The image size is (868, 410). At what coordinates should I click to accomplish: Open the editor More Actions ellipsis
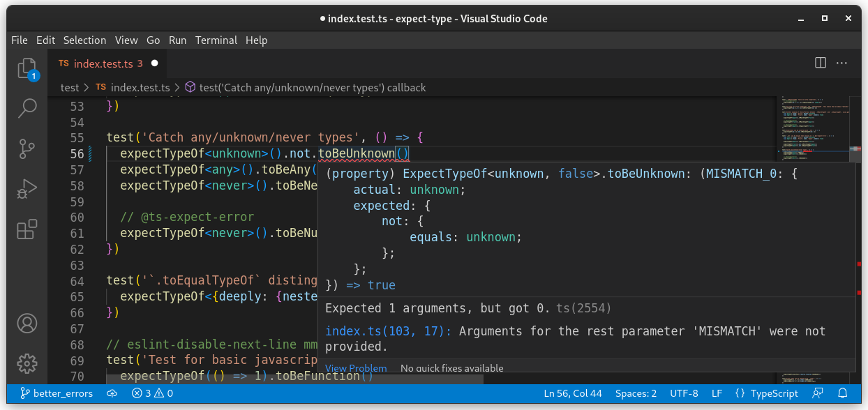pyautogui.click(x=842, y=63)
